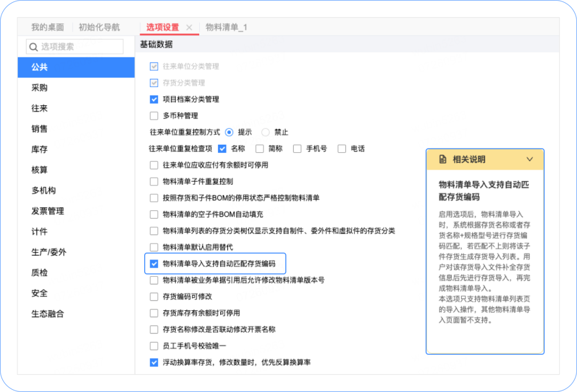This screenshot has height=392, width=577.
Task: Enable 存货编码可修改 checkbox
Action: point(154,296)
